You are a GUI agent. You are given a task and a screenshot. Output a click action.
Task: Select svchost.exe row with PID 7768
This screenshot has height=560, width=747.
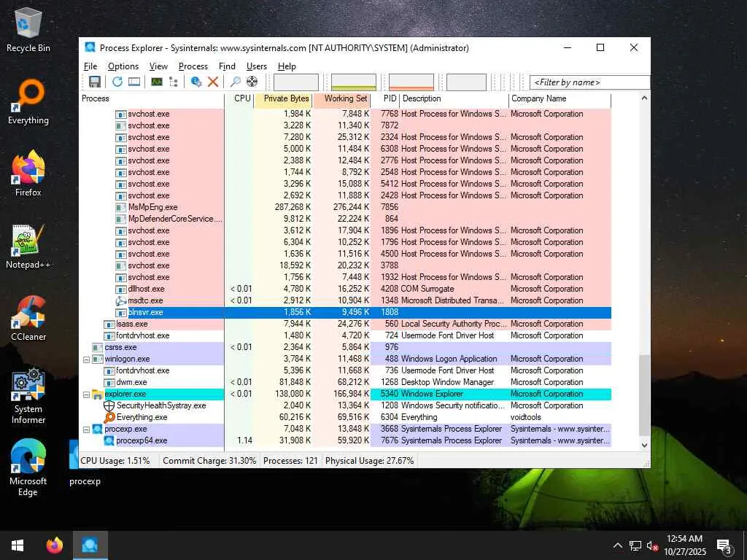coord(345,114)
